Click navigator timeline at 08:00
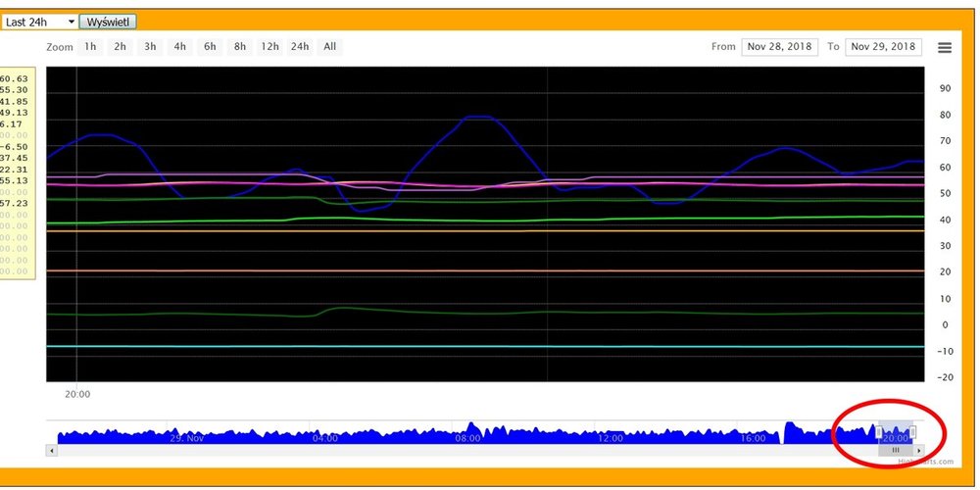Viewport: 980px width, 490px height. (x=468, y=432)
